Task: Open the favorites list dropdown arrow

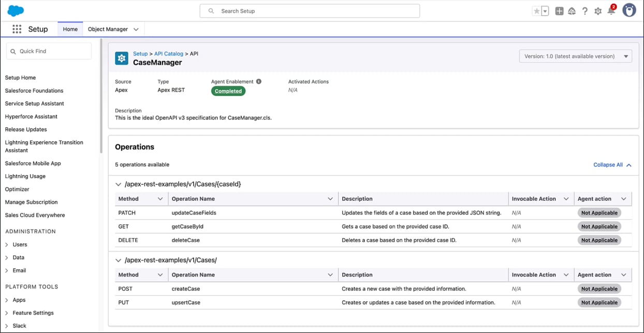Action: (x=545, y=11)
